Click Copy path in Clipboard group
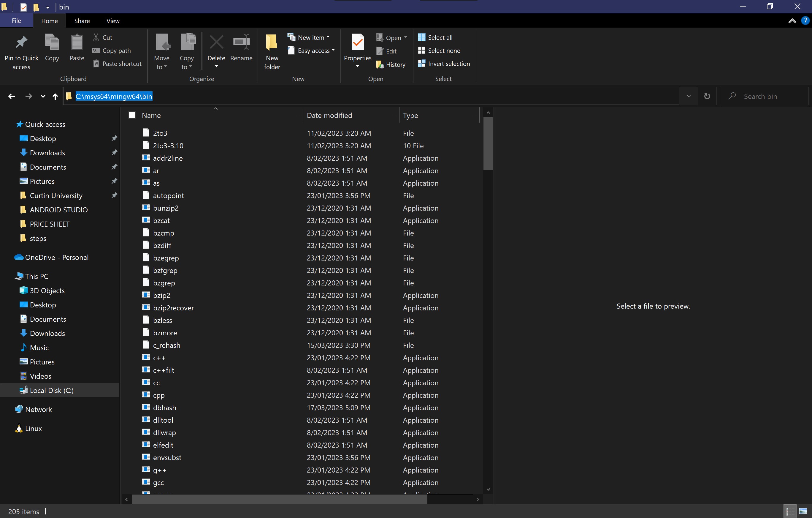The height and width of the screenshot is (518, 812). pyautogui.click(x=112, y=50)
